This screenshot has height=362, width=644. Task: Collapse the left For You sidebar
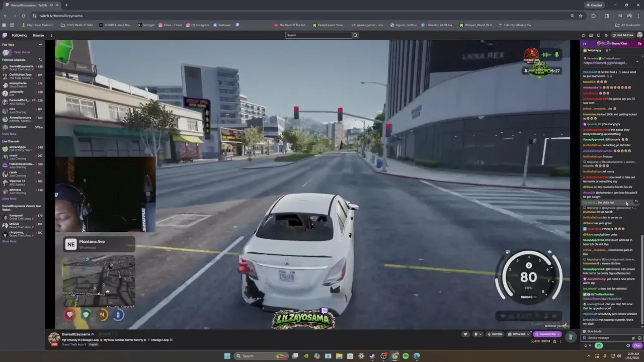point(41,45)
